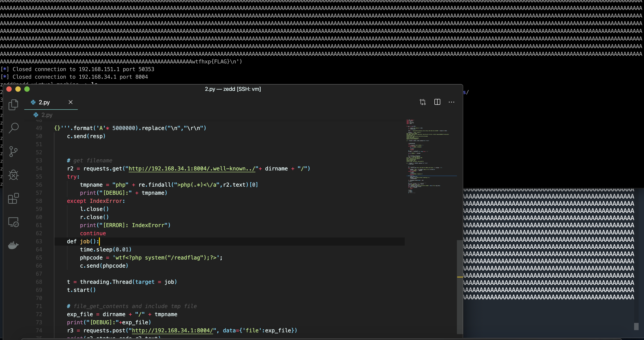Open the Explorer view in activity bar
This screenshot has height=340, width=644.
tap(13, 105)
